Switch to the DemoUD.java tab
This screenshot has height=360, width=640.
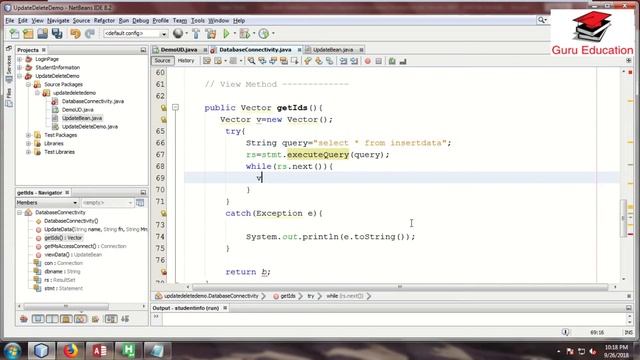pyautogui.click(x=179, y=49)
